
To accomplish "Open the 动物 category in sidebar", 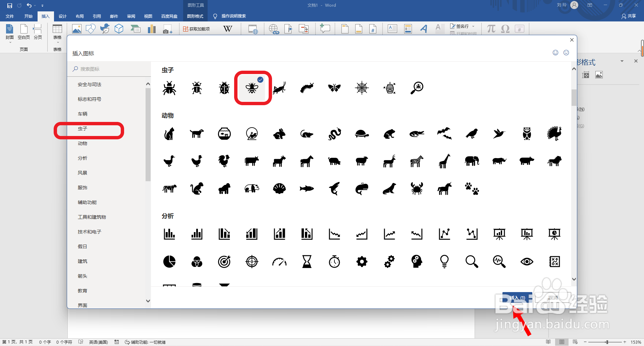I will 83,143.
